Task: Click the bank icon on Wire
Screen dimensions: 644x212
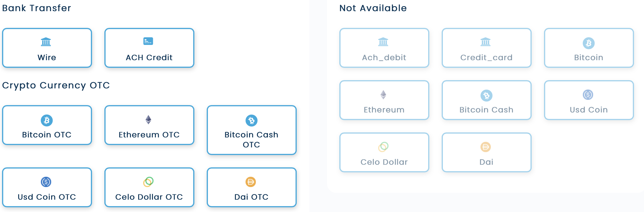Action: tap(46, 42)
